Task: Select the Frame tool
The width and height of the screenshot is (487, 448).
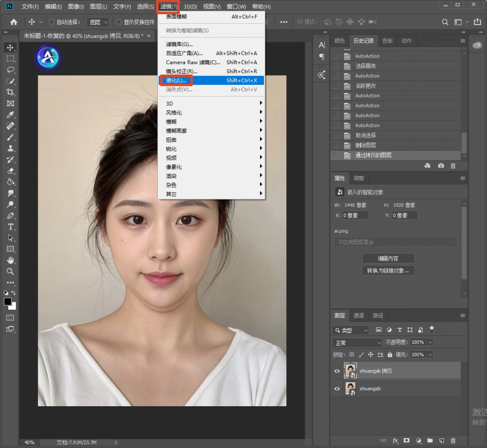Action: [x=10, y=103]
